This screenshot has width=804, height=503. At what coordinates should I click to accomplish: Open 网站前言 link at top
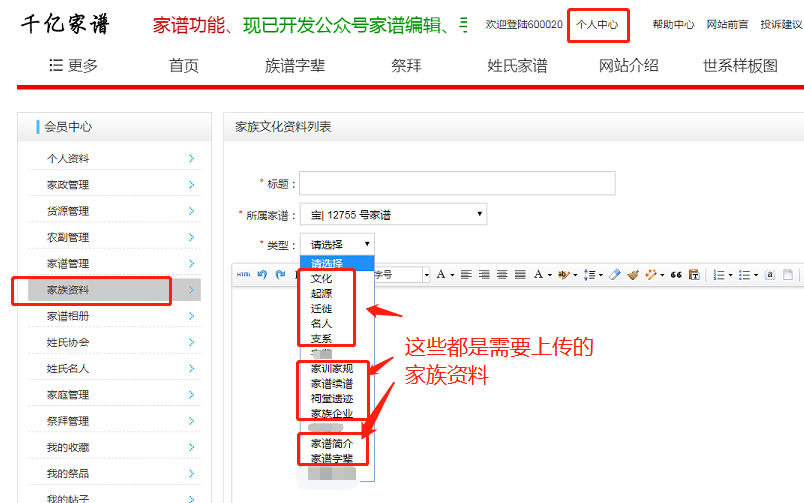[x=727, y=24]
